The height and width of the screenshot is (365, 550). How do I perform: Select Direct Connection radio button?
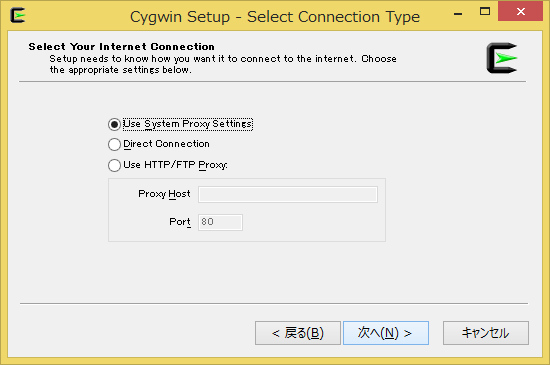(x=114, y=144)
